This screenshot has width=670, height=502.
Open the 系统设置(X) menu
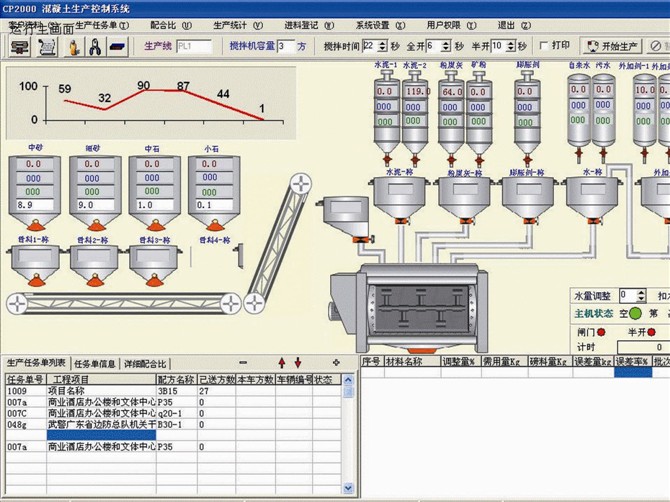point(380,26)
